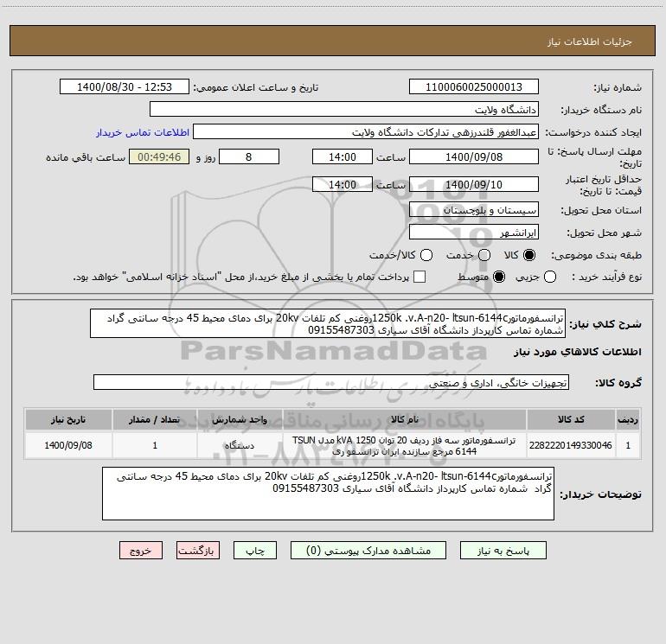Open the اطلاعات تماس خریدار link
Viewport: 666px width, 644px height.
pos(143,132)
